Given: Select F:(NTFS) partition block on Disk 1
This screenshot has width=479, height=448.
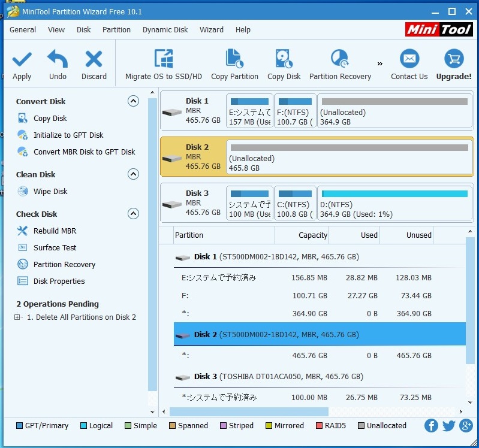Looking at the screenshot, I should [x=295, y=111].
